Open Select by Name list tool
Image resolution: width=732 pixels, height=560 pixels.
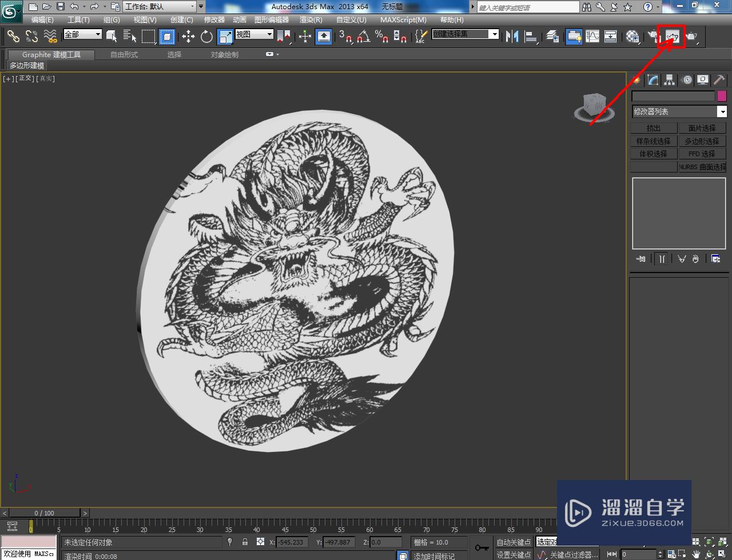coord(130,37)
